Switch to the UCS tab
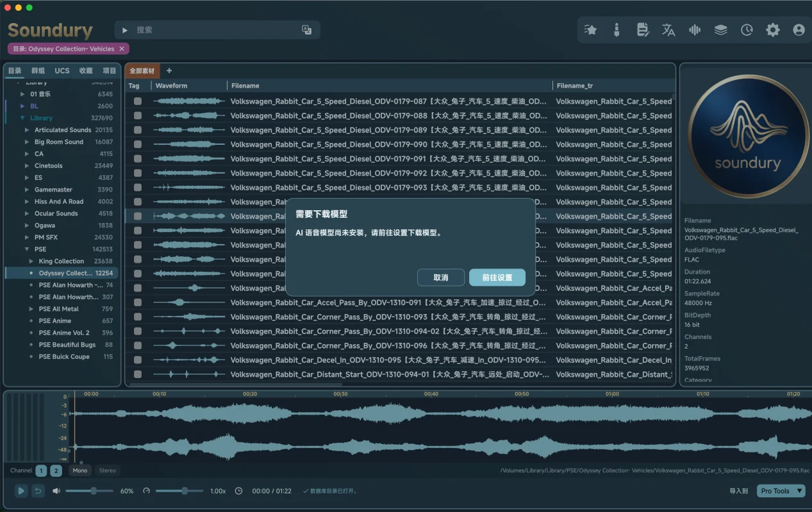The width and height of the screenshot is (812, 512). (62, 70)
